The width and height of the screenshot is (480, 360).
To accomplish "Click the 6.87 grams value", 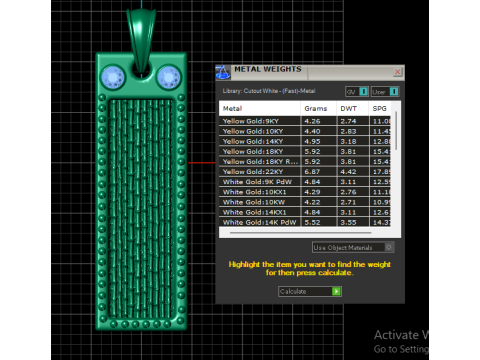I will pyautogui.click(x=312, y=172).
